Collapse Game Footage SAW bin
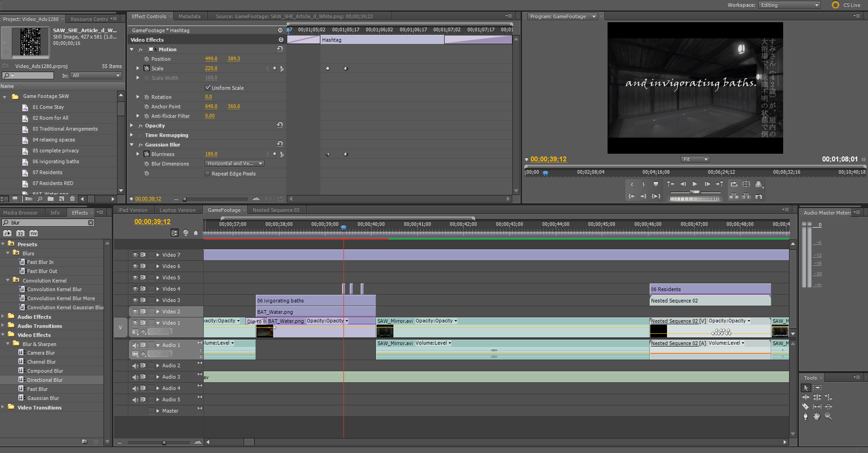The width and height of the screenshot is (868, 453). point(5,97)
